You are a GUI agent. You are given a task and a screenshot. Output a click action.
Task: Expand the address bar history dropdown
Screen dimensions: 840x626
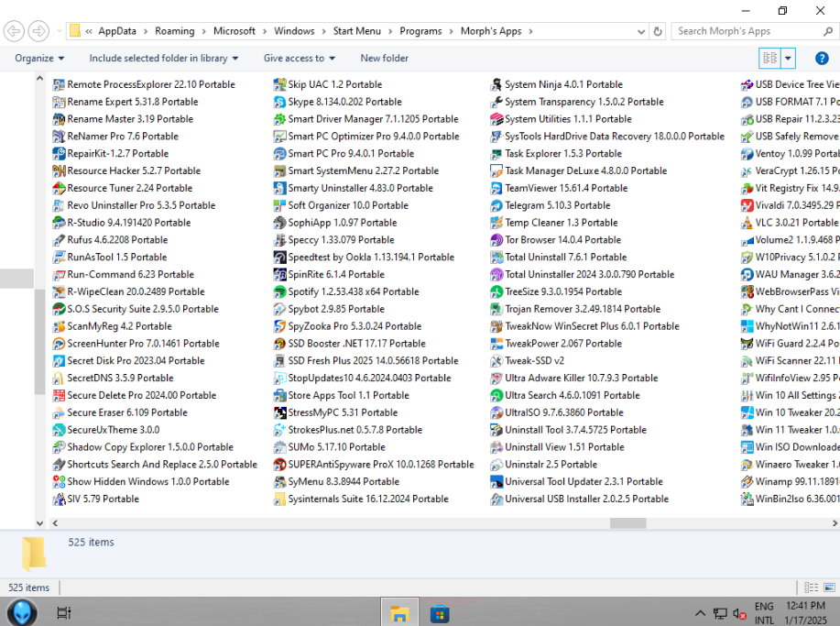coord(640,32)
